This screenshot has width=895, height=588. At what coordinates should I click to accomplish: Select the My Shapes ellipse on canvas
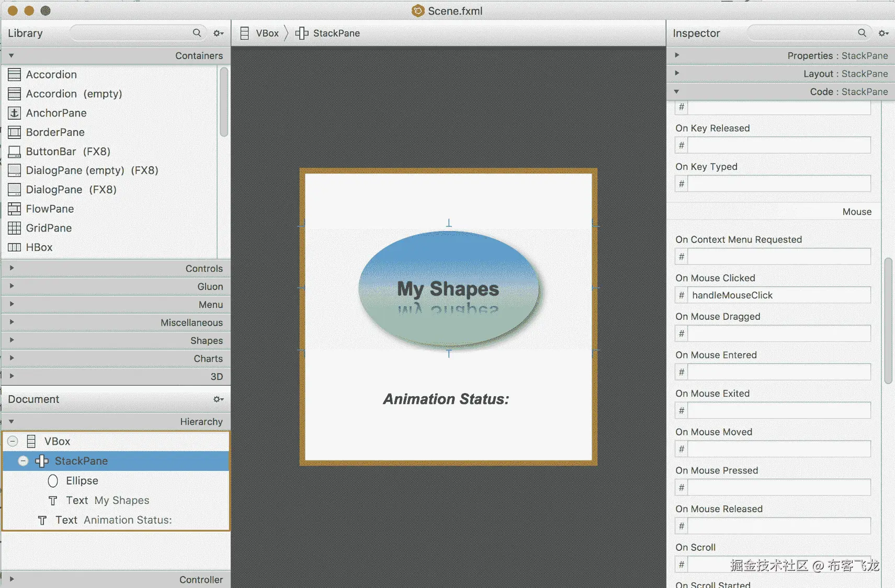[449, 290]
